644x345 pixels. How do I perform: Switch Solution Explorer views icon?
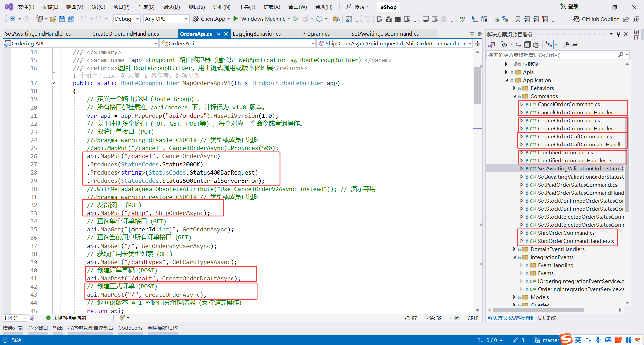pos(492,44)
